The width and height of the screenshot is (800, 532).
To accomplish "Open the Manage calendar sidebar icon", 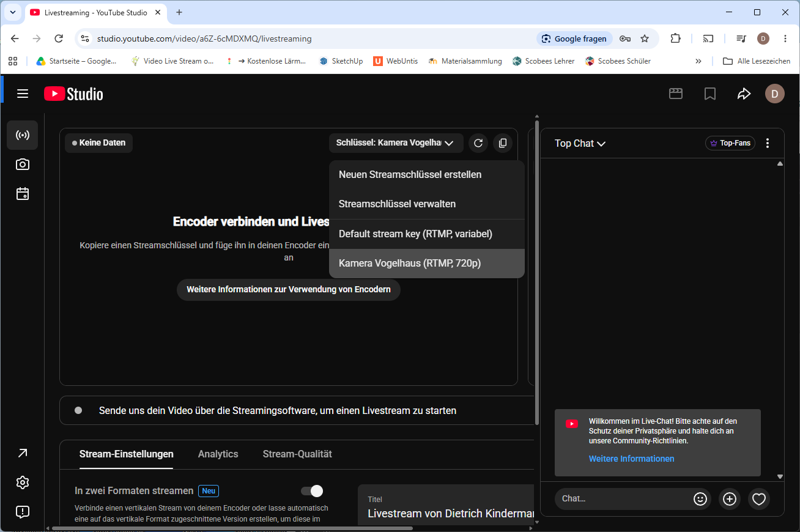I will coord(23,194).
